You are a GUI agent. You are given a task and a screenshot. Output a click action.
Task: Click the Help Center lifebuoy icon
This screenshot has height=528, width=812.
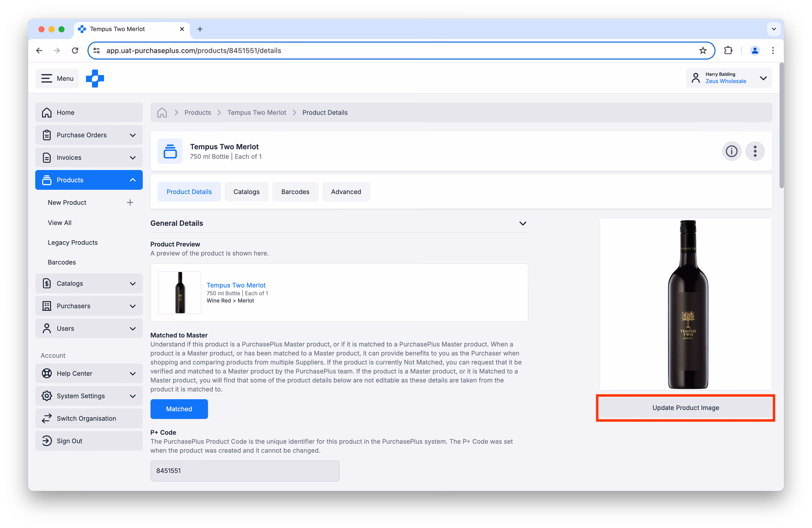coord(47,373)
